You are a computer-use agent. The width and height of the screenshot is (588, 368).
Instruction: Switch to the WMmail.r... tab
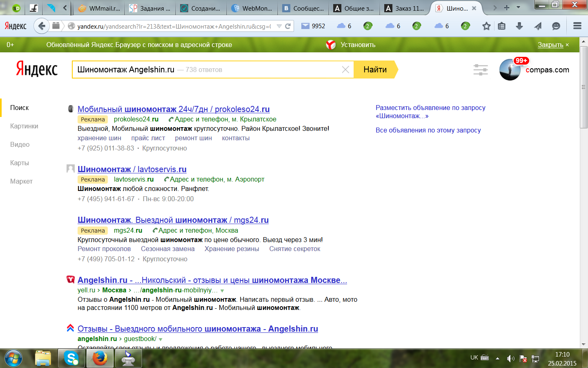click(x=99, y=8)
